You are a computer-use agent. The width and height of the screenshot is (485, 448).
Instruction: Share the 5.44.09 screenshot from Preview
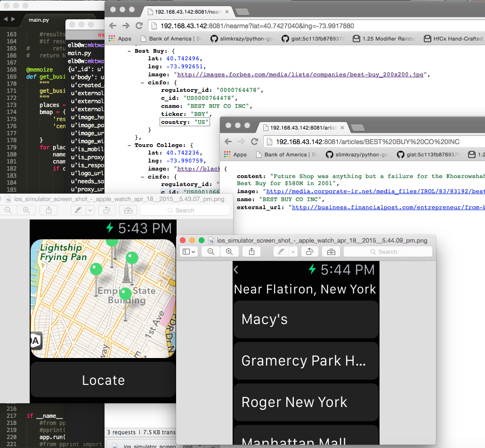point(252,252)
